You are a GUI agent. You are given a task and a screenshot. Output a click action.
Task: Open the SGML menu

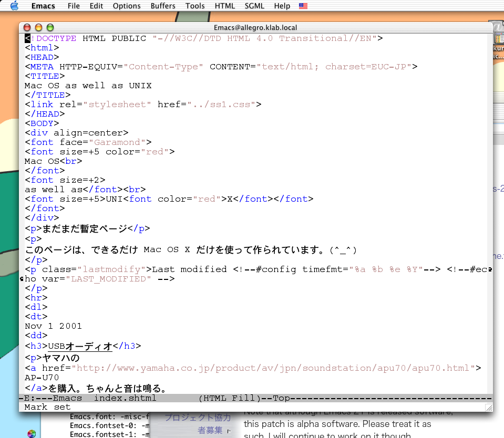255,6
